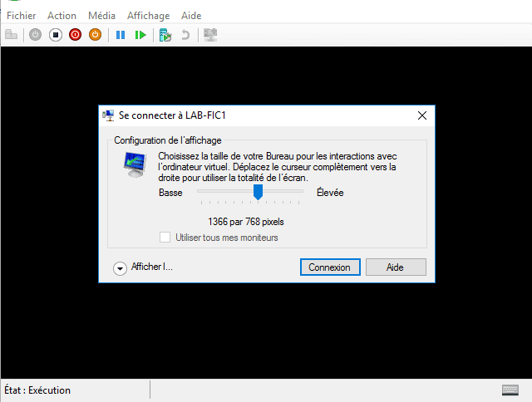Open the Aide menu
532x402 pixels.
(191, 16)
